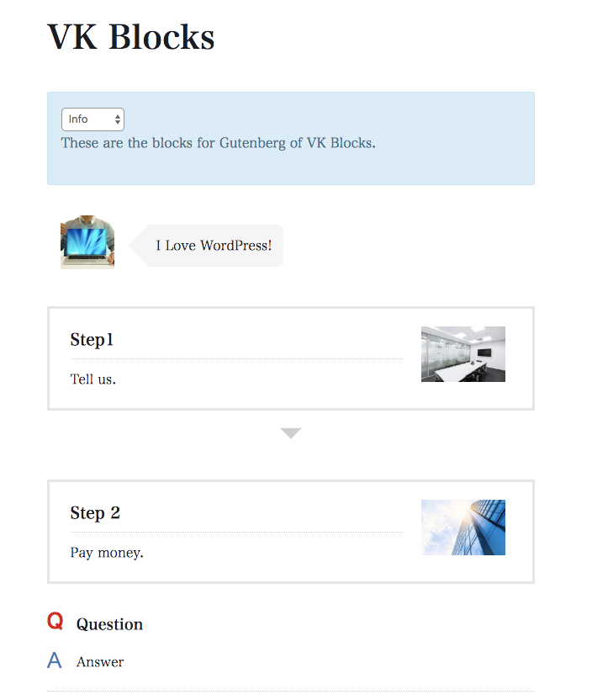Click the speech balloon's pointer triangle
Viewport: 592px width, 700px height.
click(137, 246)
